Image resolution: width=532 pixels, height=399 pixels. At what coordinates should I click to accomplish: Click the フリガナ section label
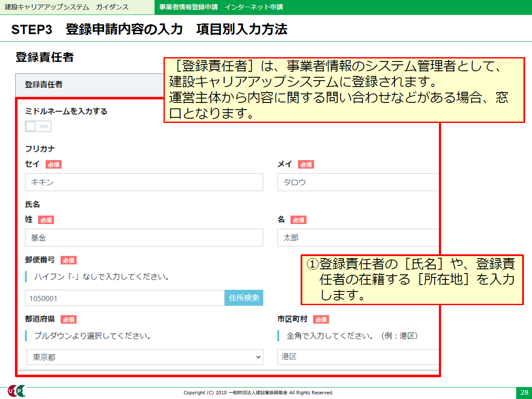(x=40, y=149)
